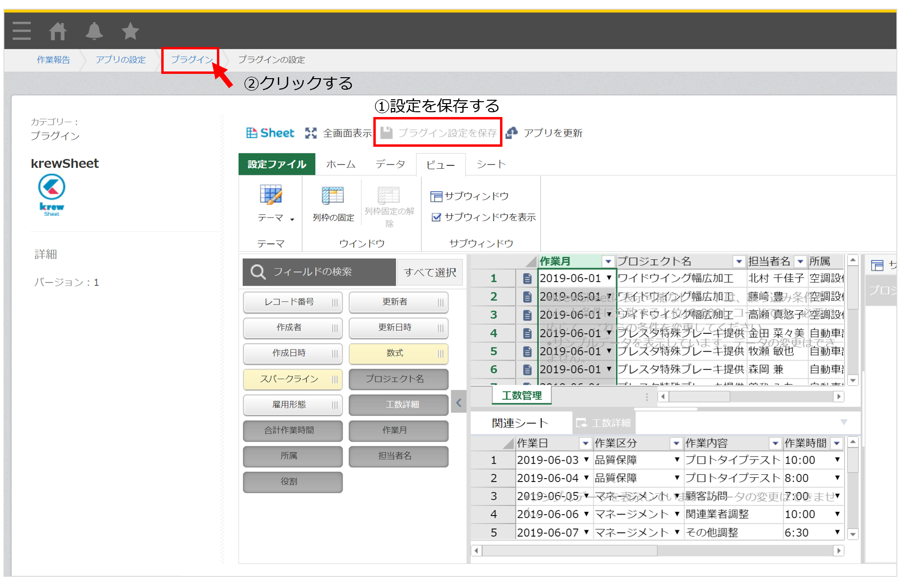Click the home icon in the header
906x588 pixels.
[58, 31]
